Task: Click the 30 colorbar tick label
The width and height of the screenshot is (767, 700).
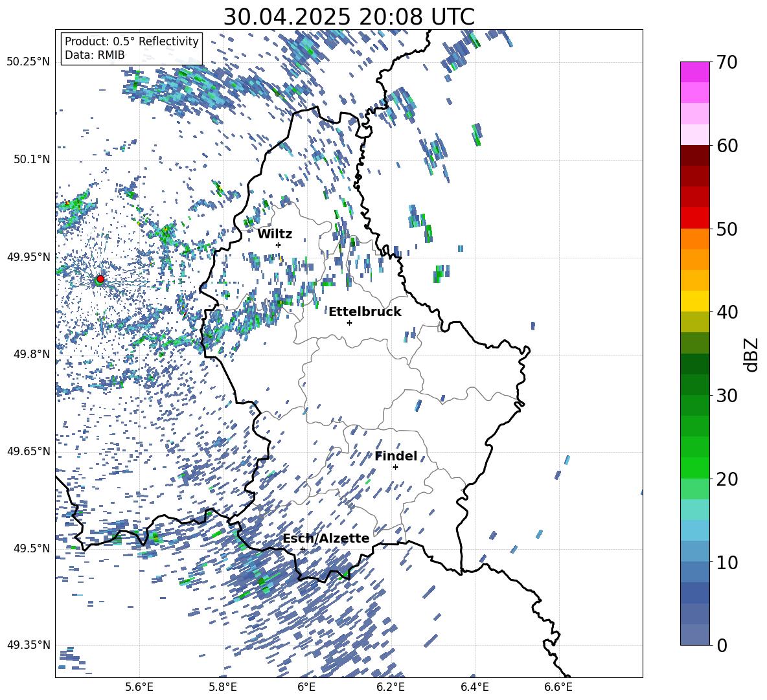Action: [x=727, y=396]
